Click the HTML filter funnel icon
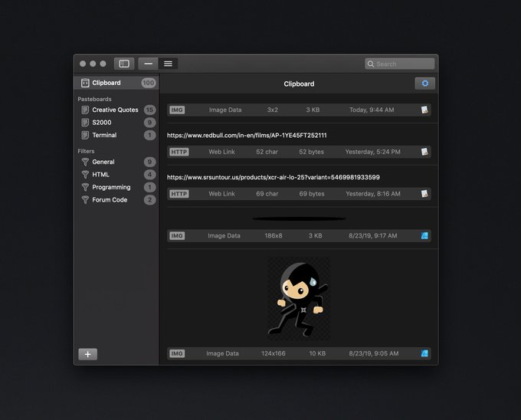 tap(85, 175)
